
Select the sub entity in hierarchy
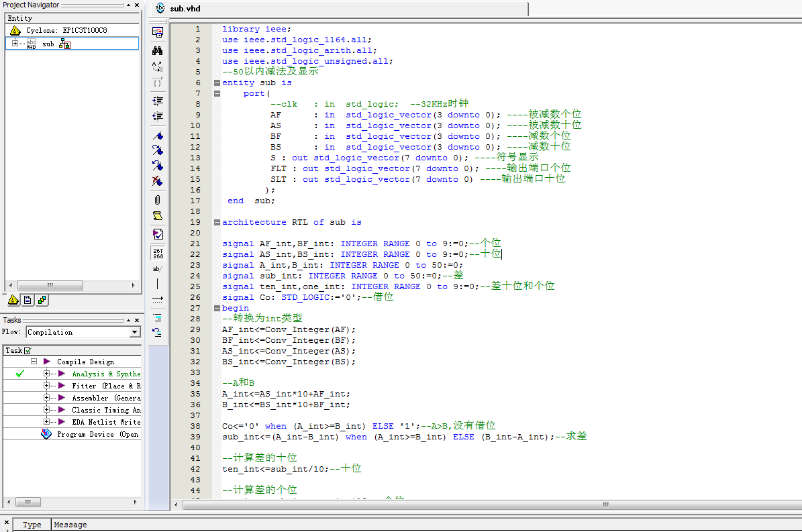click(48, 44)
